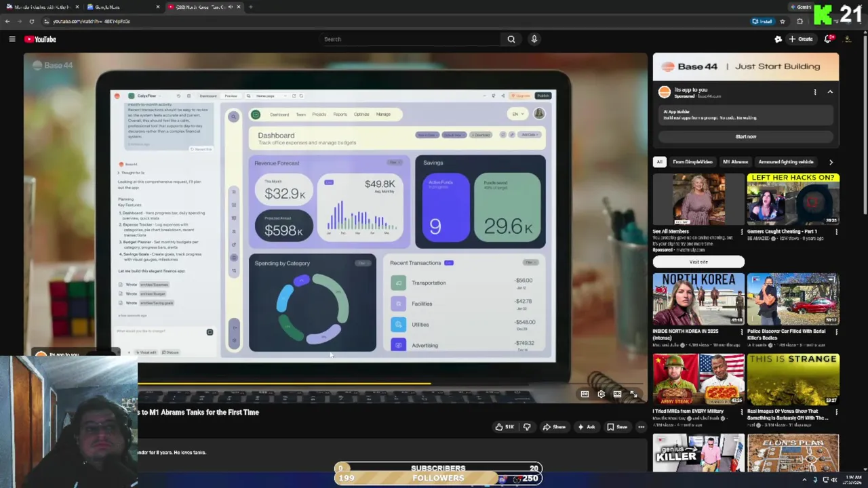Open options for Police Discover Car video

[836, 332]
